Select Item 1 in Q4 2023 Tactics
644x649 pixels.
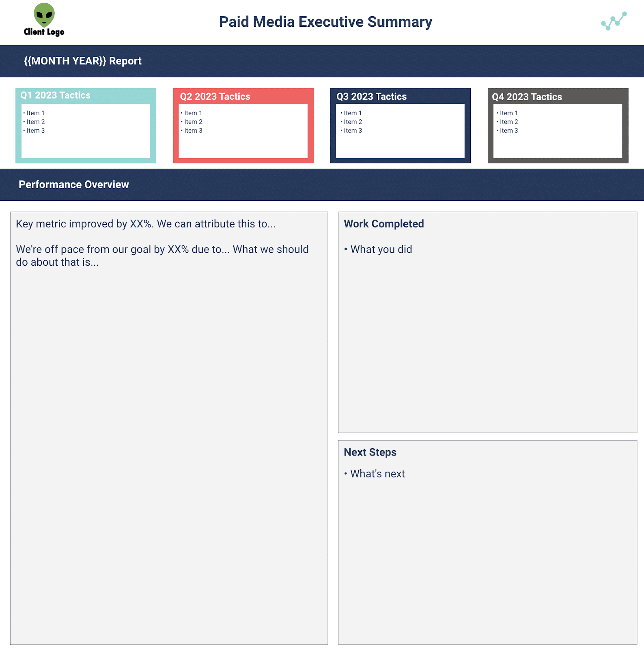click(x=507, y=113)
